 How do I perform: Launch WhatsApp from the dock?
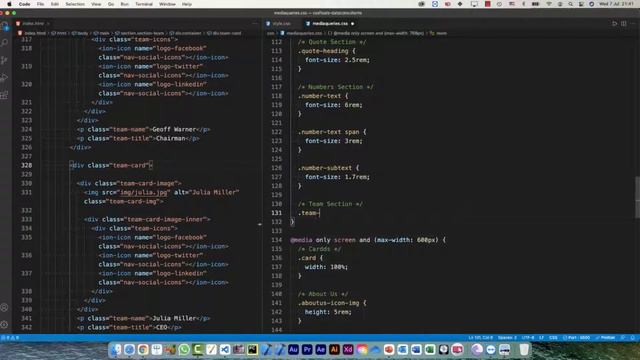tap(184, 349)
